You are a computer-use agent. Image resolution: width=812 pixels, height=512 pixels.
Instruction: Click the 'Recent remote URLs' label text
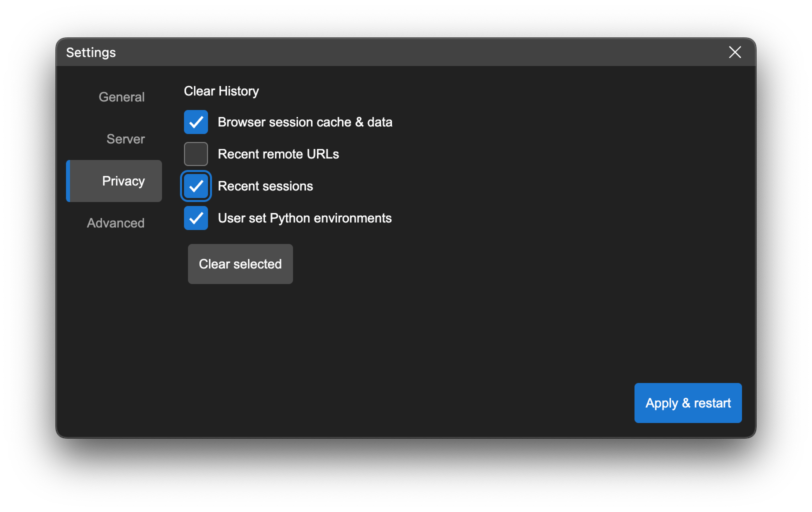coord(278,154)
